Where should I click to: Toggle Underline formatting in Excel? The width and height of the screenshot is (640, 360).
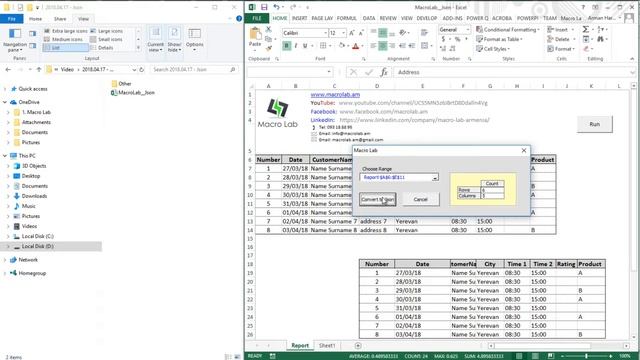304,46
